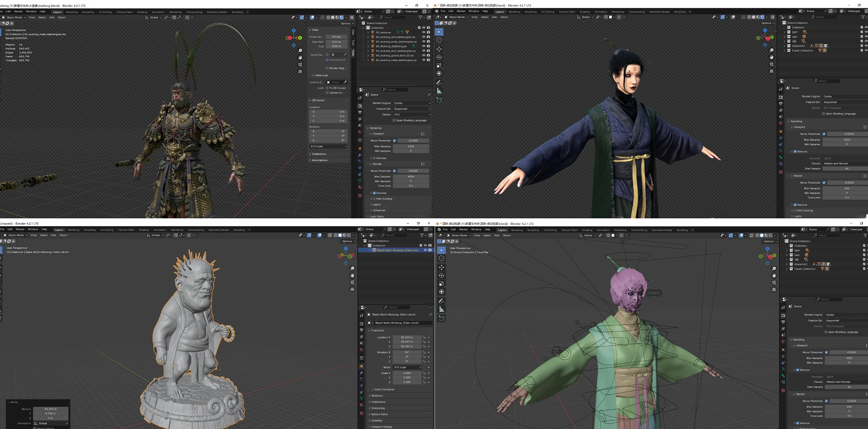This screenshot has height=429, width=868.
Task: Hide SK_wukong_head_dashengtao.ao with its eye icon
Action: click(424, 60)
